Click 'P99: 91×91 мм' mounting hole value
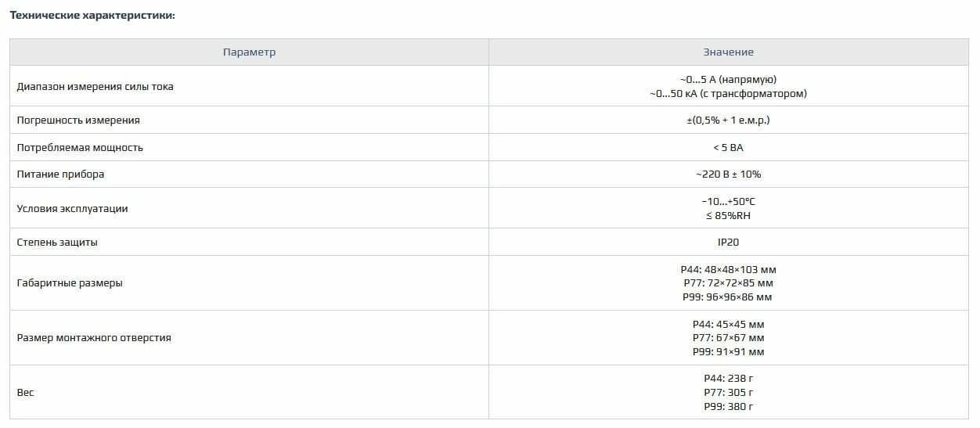 728,352
